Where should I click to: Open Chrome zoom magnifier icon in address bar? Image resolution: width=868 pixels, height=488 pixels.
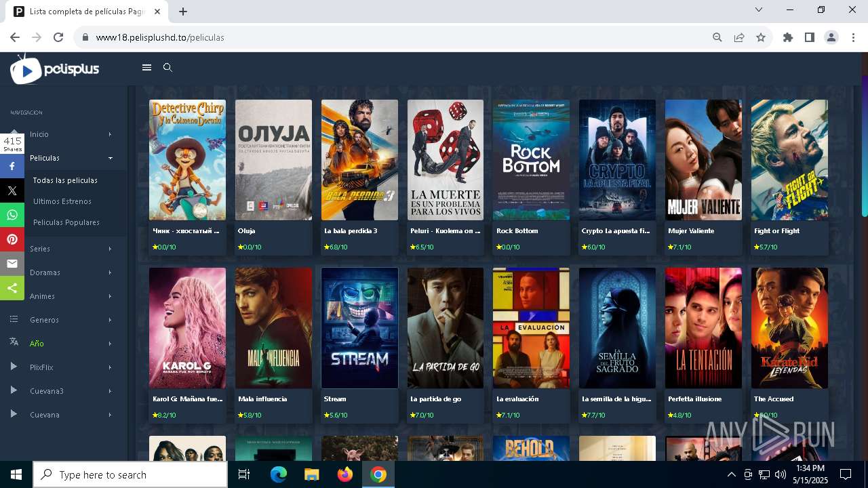[717, 37]
